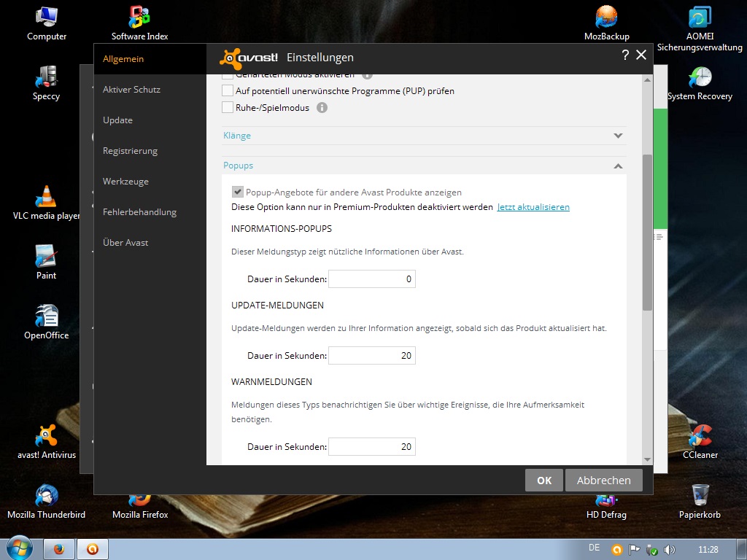Click the Abbrechen button
Image resolution: width=747 pixels, height=560 pixels.
[603, 480]
